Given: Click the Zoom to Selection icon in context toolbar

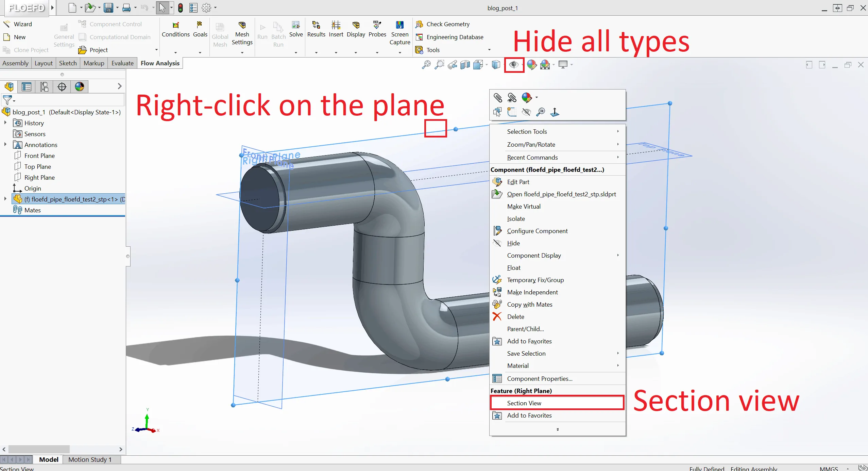Looking at the screenshot, I should (x=540, y=112).
